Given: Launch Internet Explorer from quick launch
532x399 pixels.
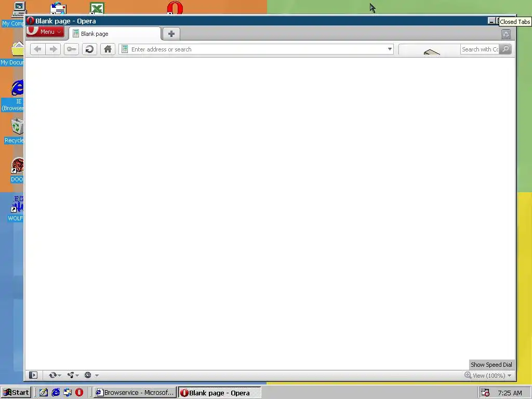Looking at the screenshot, I should point(56,393).
